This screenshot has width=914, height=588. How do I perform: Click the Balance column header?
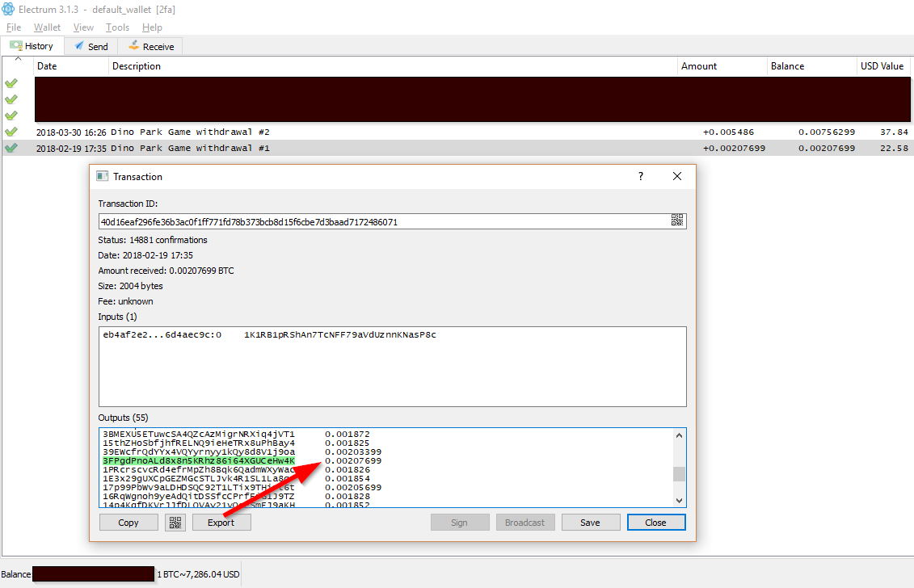tap(812, 66)
